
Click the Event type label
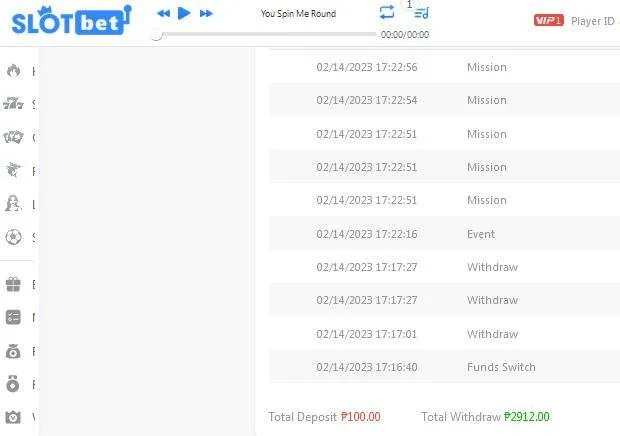(481, 234)
